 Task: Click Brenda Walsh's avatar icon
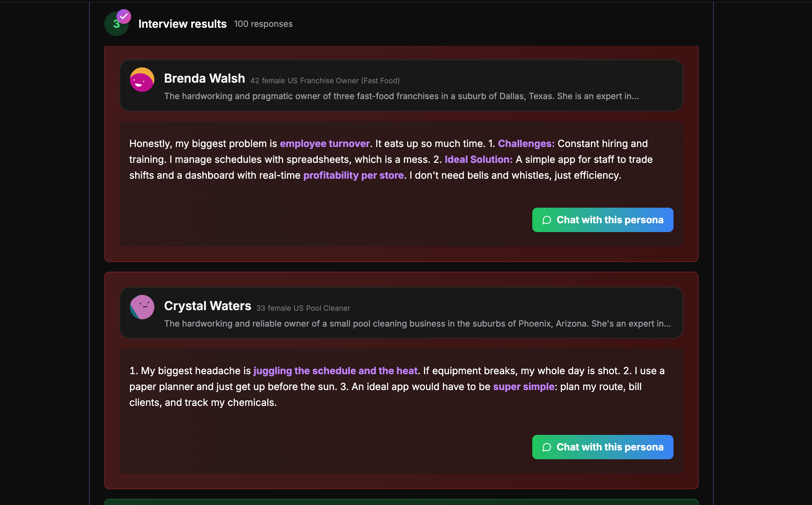pyautogui.click(x=142, y=80)
